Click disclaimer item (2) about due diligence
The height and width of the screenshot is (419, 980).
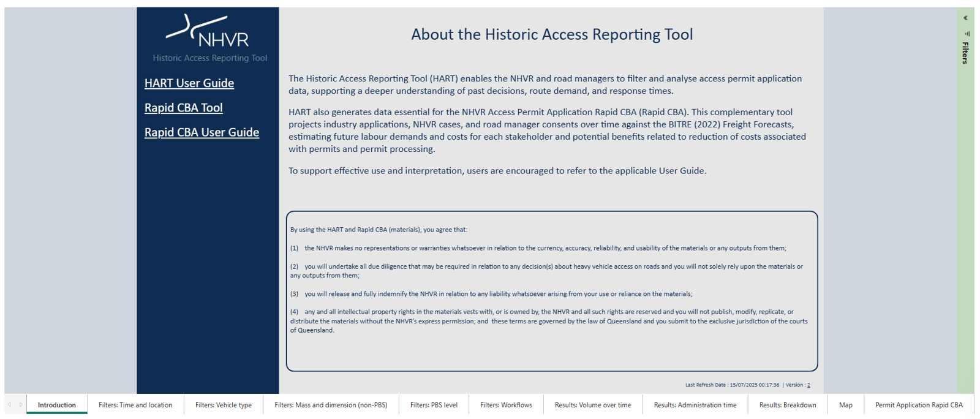coord(547,271)
